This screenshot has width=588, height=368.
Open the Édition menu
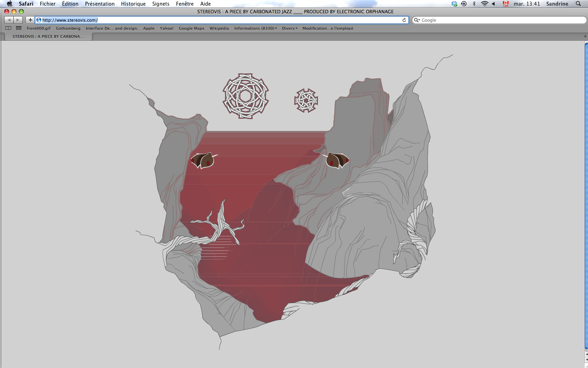(70, 4)
